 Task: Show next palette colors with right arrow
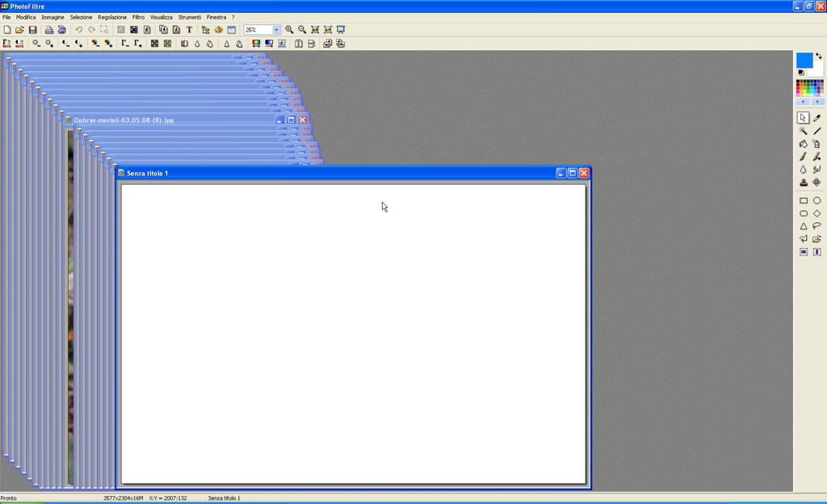tap(817, 102)
